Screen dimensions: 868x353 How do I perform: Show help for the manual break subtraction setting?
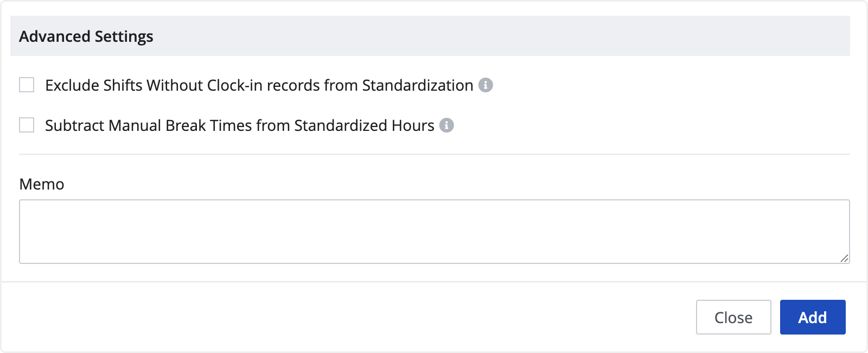point(446,125)
